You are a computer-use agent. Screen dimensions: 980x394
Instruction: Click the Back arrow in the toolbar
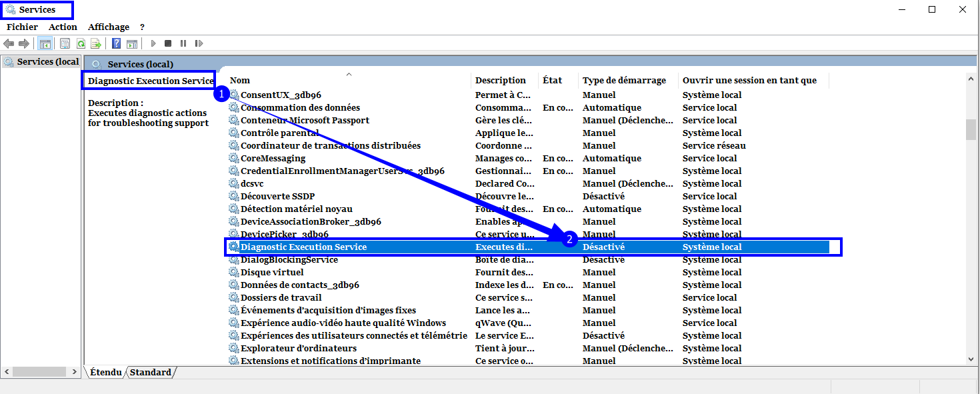click(x=9, y=43)
